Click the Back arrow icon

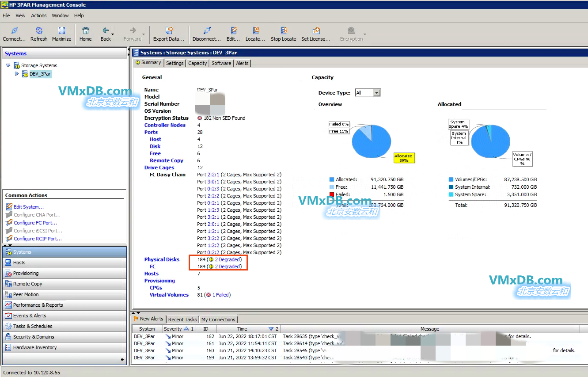106,30
